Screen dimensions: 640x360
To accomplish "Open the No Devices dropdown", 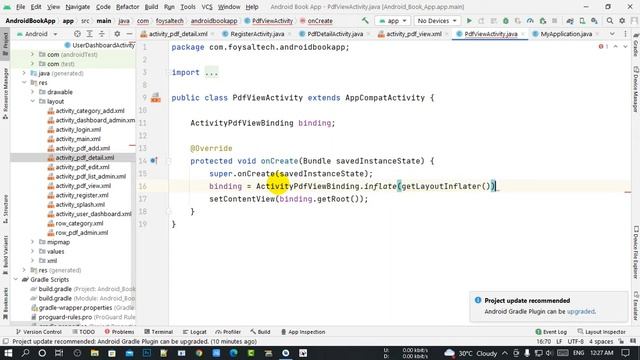I will pos(437,20).
